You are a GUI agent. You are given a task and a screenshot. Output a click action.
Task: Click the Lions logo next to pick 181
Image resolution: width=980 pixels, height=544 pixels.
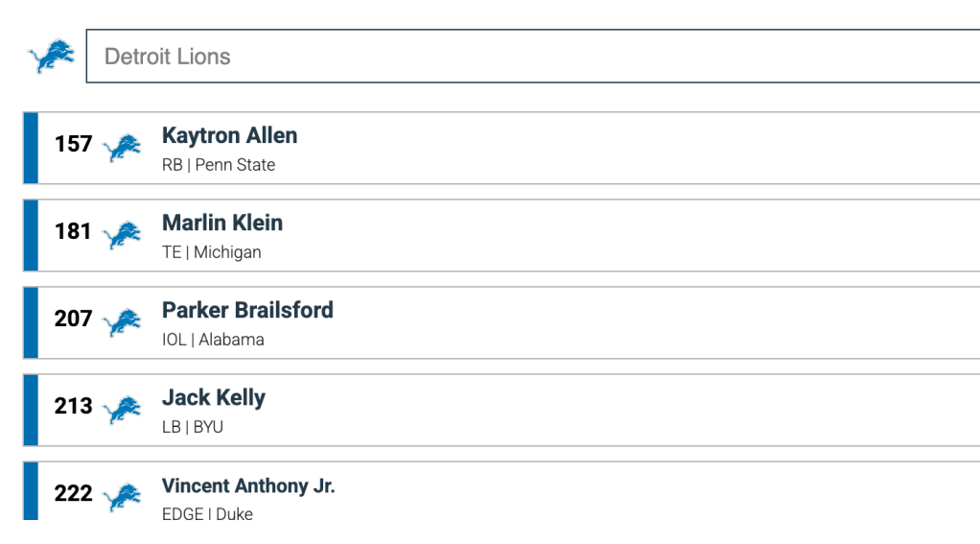(x=122, y=234)
